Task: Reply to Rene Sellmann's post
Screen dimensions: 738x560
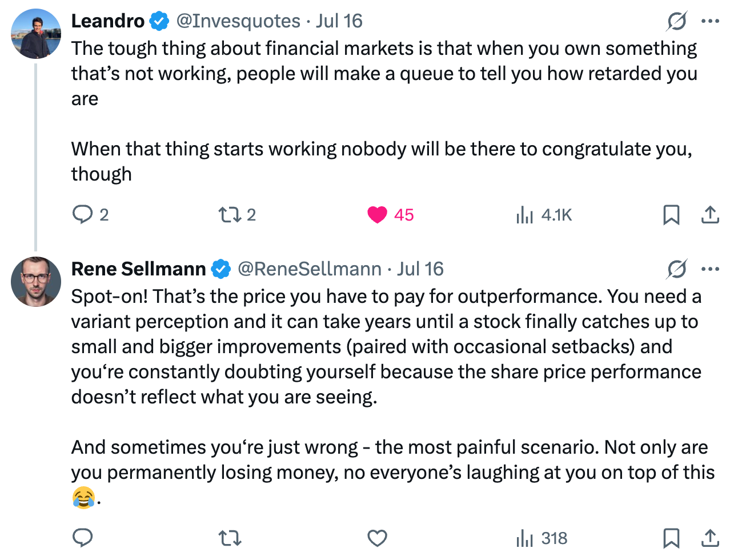Action: click(x=83, y=538)
